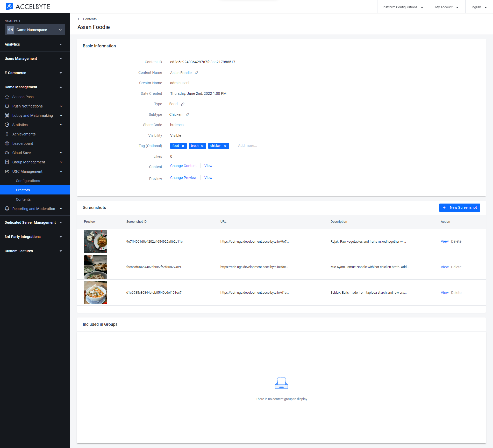View the Mie Ayam Jamur screenshot

[x=445, y=267]
